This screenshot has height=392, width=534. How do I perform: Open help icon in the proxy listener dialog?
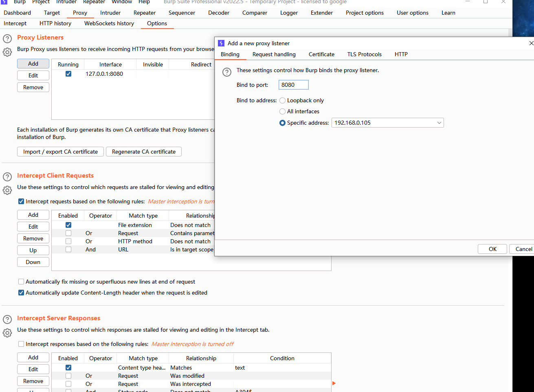[227, 72]
